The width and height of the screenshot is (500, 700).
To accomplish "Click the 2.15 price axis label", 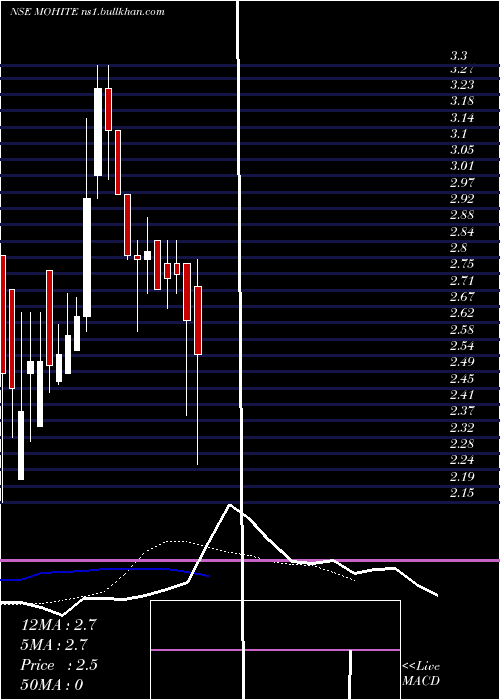I will (462, 492).
